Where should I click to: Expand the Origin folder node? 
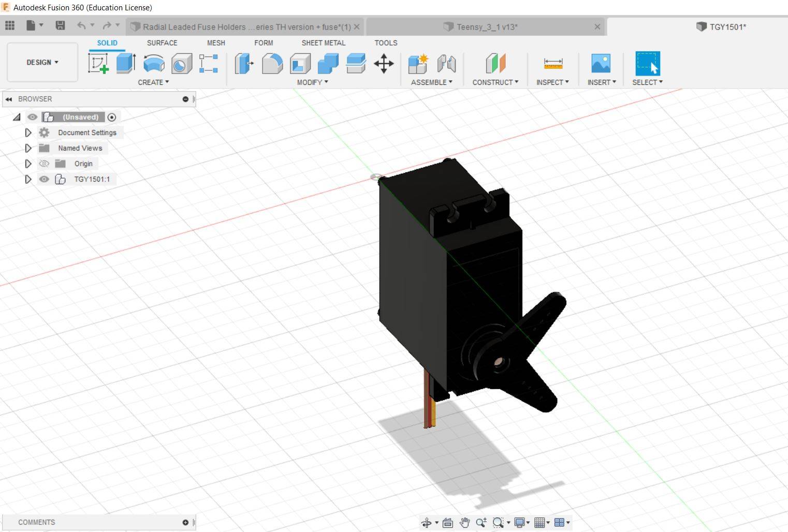(28, 164)
